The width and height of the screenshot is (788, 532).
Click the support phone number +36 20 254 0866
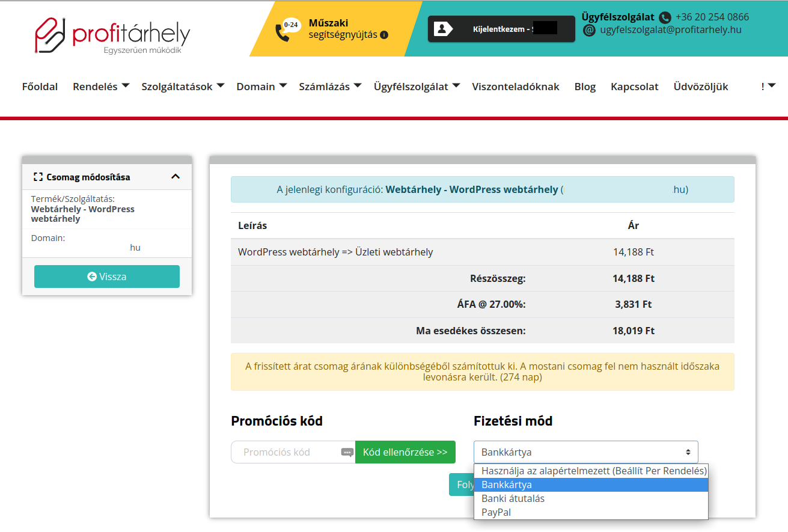click(712, 17)
